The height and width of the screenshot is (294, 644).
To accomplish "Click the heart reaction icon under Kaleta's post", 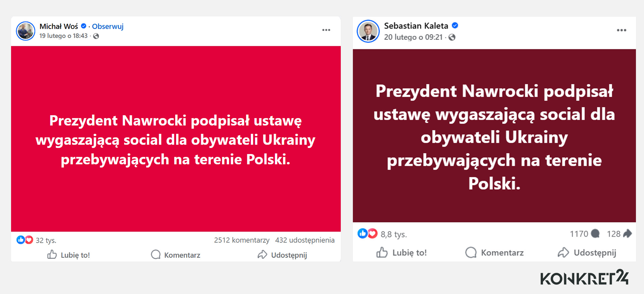I will click(x=372, y=234).
